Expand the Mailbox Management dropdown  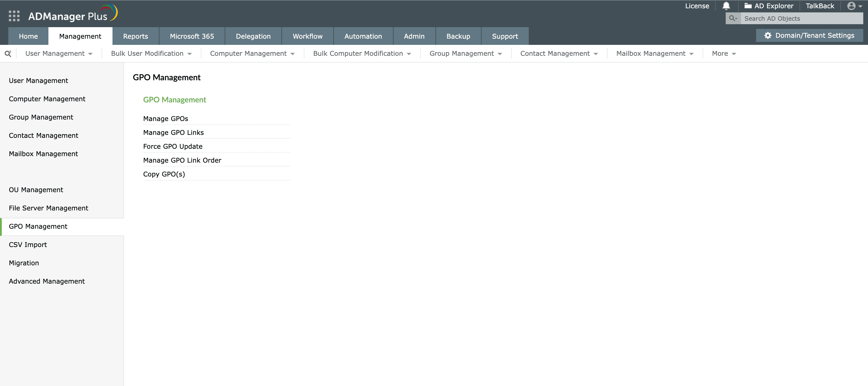(x=654, y=53)
